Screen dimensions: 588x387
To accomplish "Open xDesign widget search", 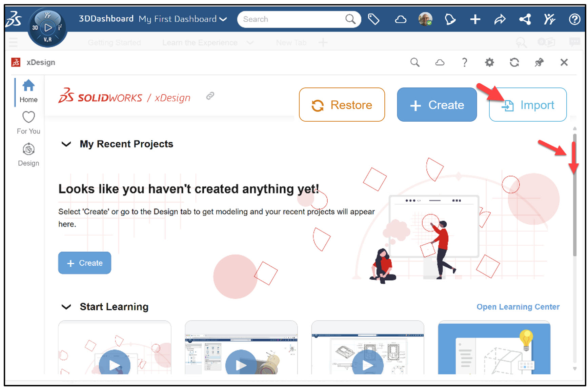I will 415,62.
